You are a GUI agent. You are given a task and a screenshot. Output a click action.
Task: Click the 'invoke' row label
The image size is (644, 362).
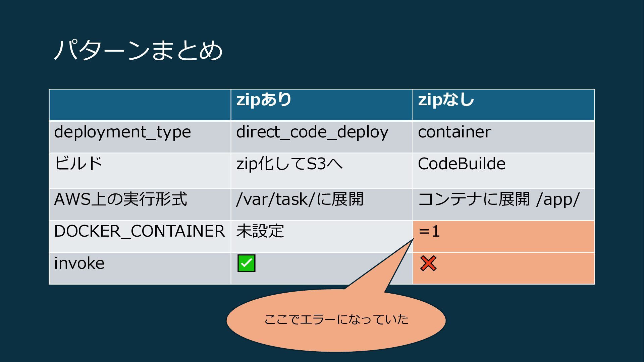79,263
